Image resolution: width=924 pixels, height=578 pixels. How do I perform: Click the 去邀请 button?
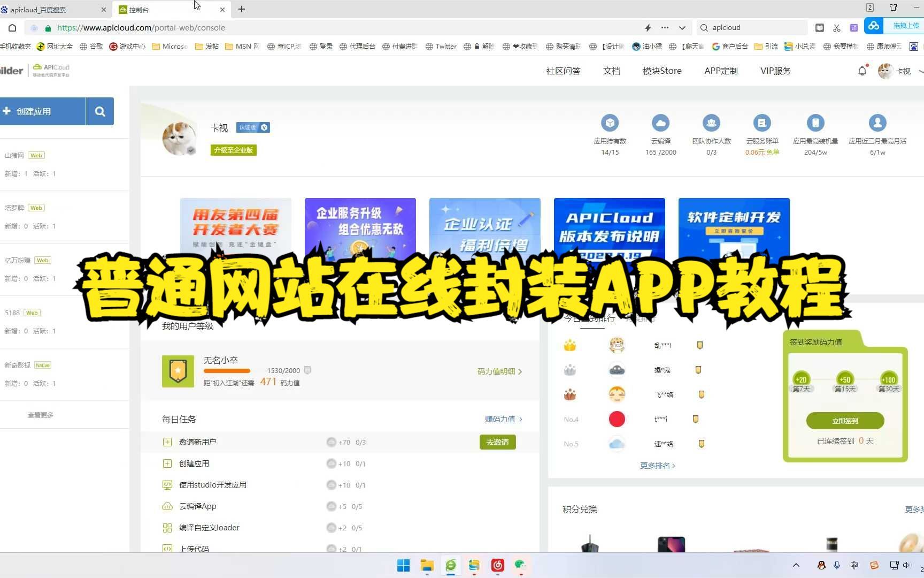[497, 442]
